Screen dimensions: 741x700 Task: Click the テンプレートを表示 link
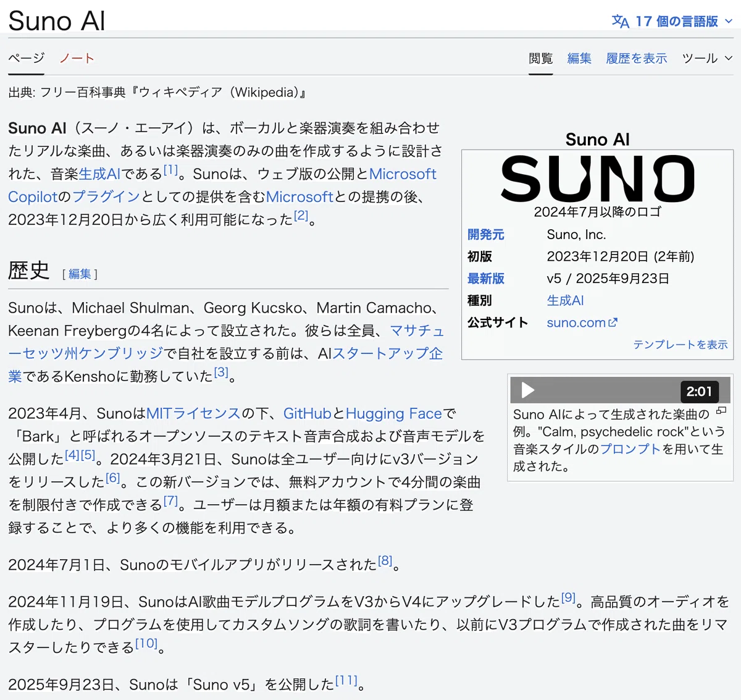click(x=680, y=345)
